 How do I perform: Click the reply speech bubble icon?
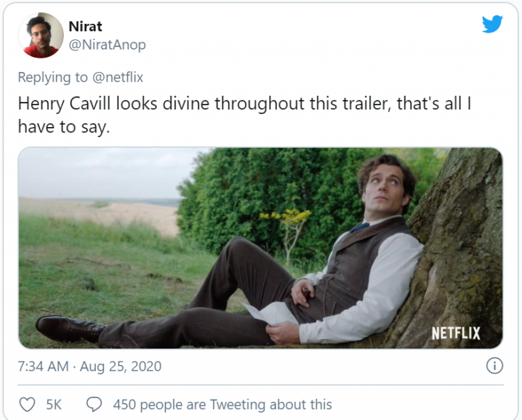(94, 404)
